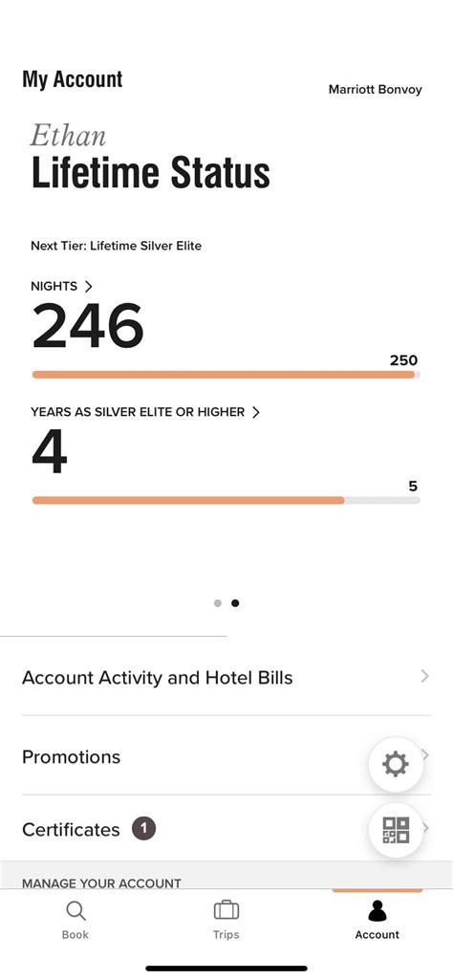This screenshot has height=980, width=453.
Task: Tap the Manage Your Account section header
Action: [x=101, y=883]
